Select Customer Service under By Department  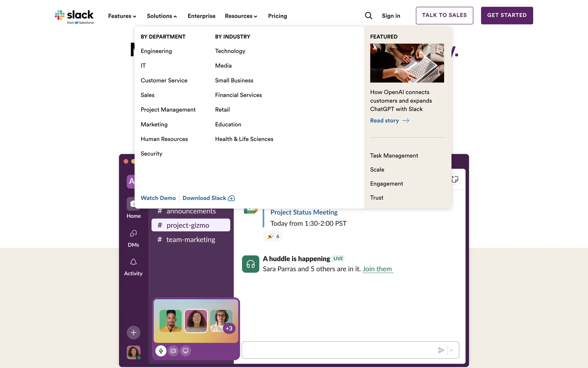(164, 80)
